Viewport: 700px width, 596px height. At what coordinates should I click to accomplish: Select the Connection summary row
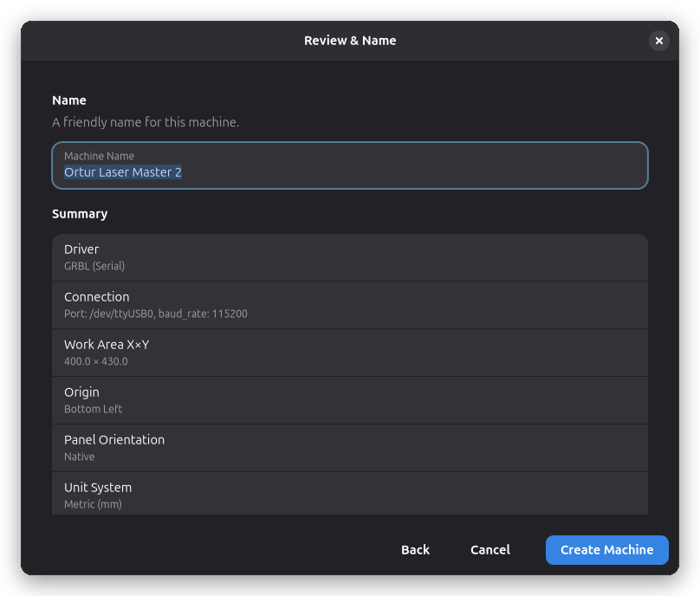tap(349, 306)
